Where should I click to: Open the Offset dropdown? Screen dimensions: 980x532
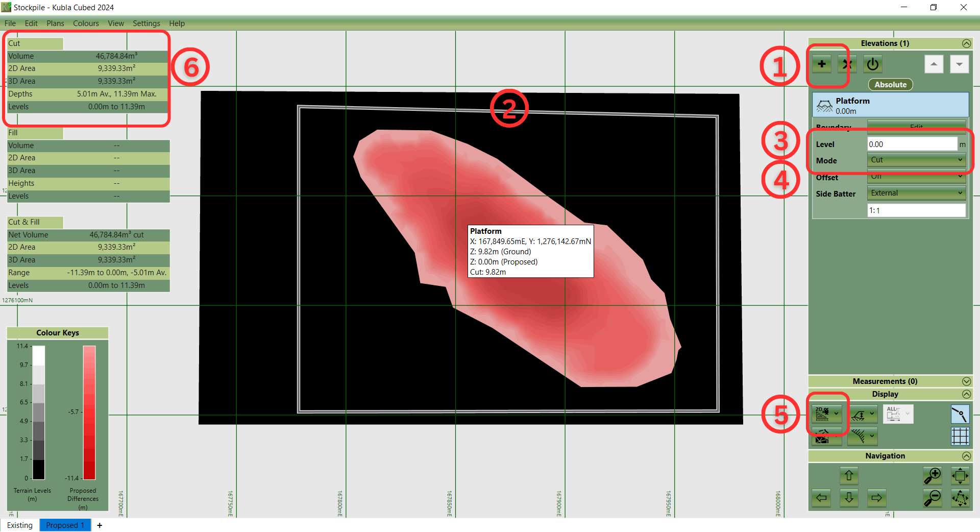[916, 176]
